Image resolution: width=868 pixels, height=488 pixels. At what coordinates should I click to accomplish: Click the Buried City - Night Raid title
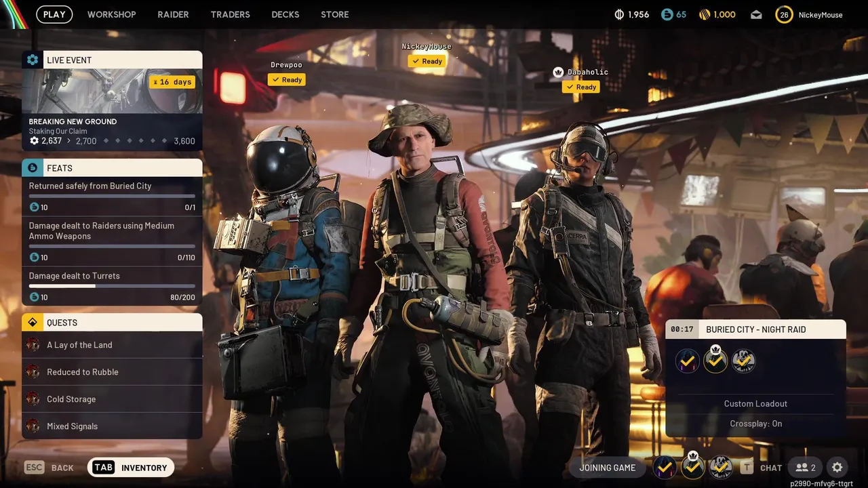coord(756,329)
